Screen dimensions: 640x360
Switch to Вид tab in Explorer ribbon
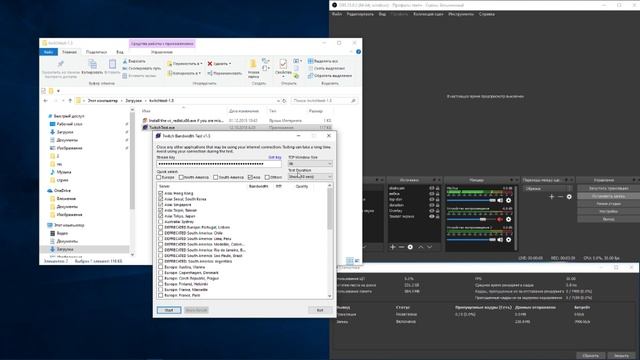pyautogui.click(x=120, y=52)
